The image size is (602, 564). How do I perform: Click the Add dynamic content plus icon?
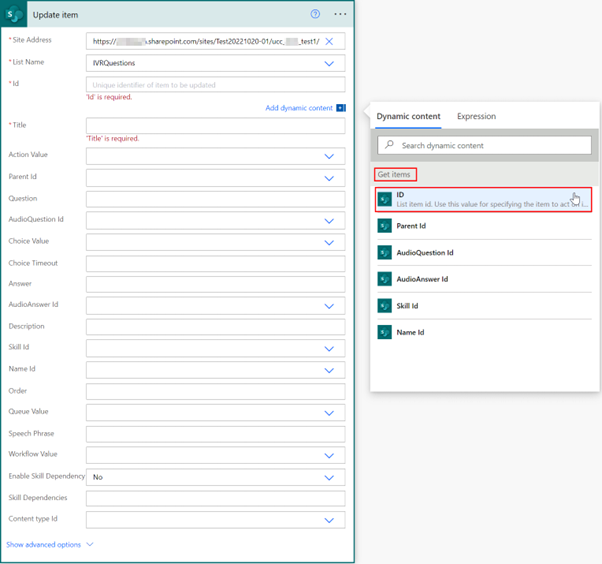(x=341, y=108)
